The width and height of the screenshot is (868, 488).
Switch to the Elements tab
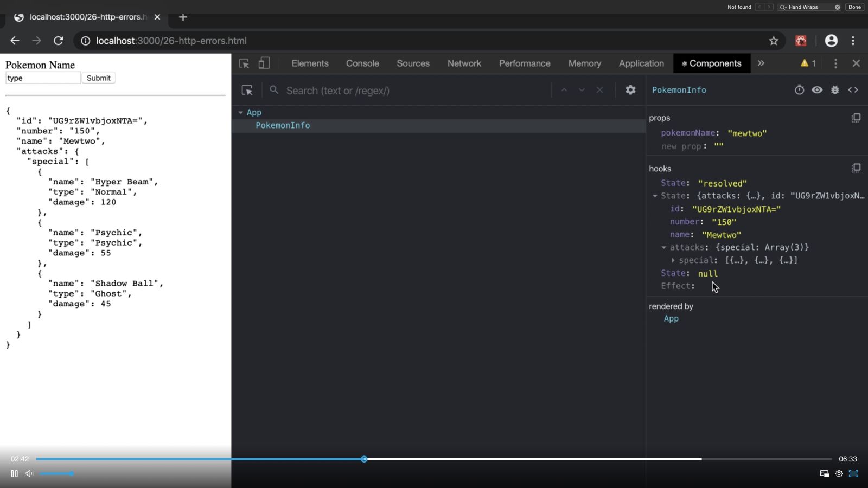tap(310, 63)
